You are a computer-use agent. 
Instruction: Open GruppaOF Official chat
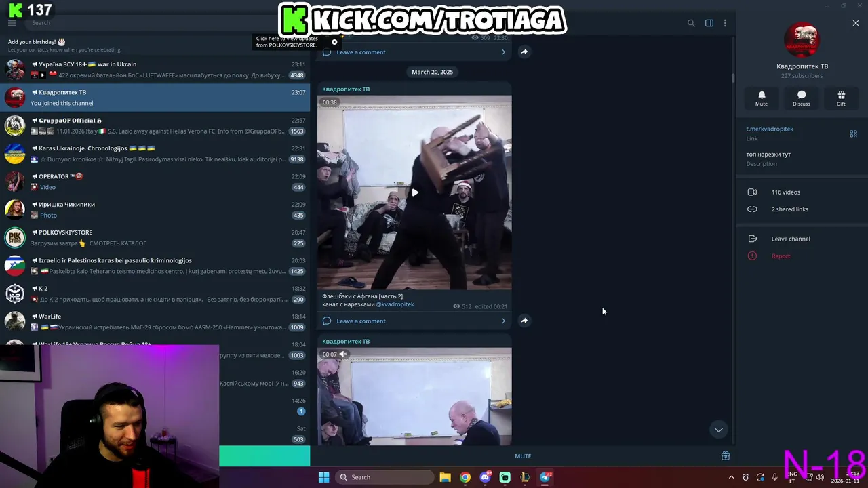click(155, 125)
